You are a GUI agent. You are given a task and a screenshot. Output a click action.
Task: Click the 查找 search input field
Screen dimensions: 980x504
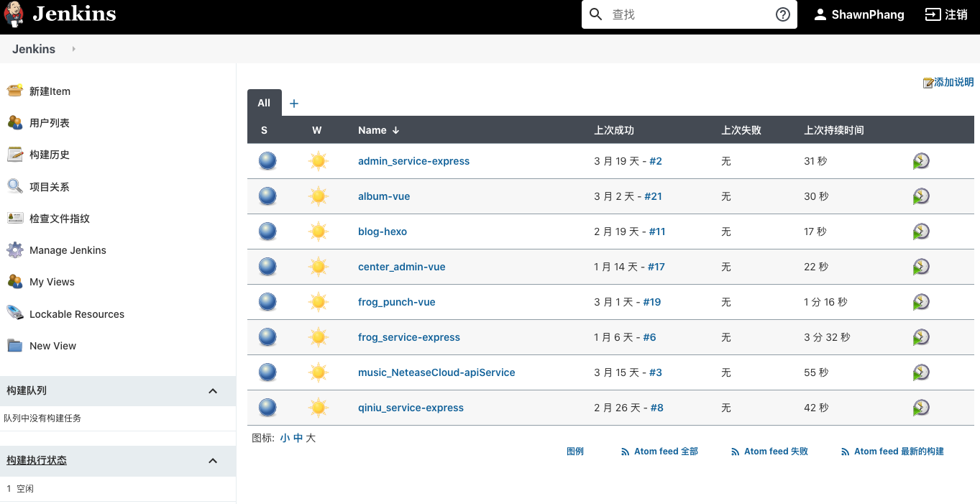[x=687, y=14]
